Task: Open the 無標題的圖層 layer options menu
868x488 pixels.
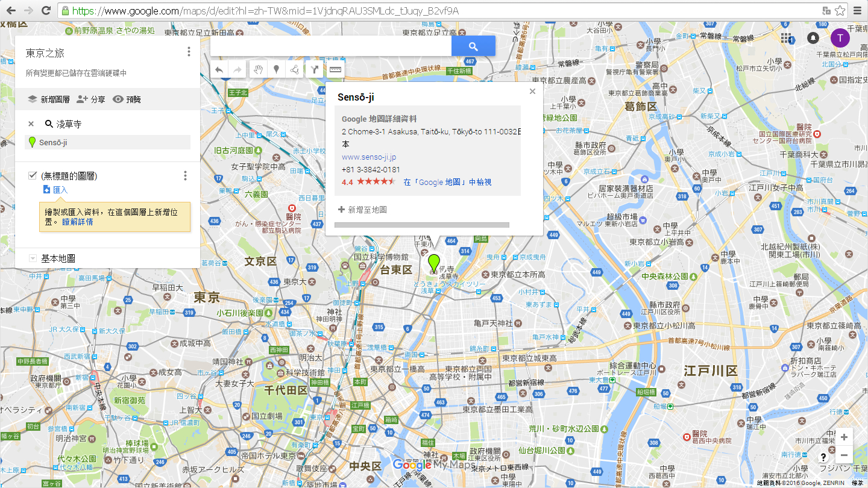Action: pyautogui.click(x=185, y=176)
